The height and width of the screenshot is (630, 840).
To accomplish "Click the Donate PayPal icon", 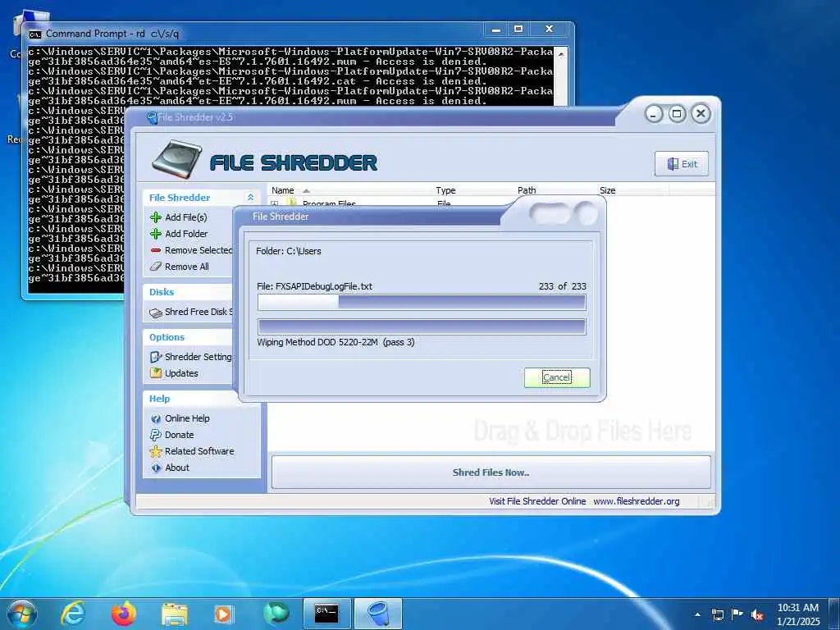I will tap(156, 435).
